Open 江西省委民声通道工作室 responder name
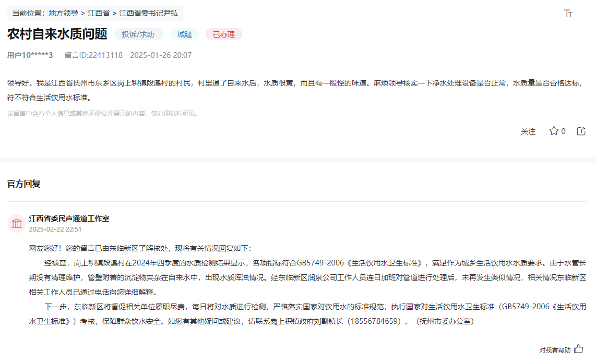 pyautogui.click(x=69, y=219)
